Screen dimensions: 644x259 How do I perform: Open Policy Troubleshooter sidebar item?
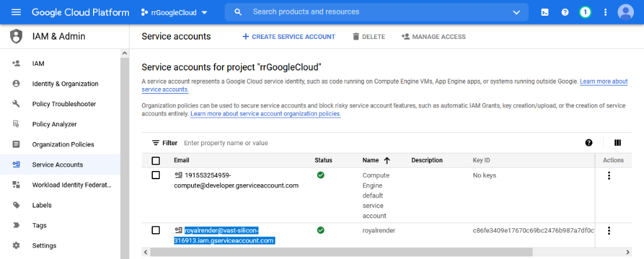(60, 104)
